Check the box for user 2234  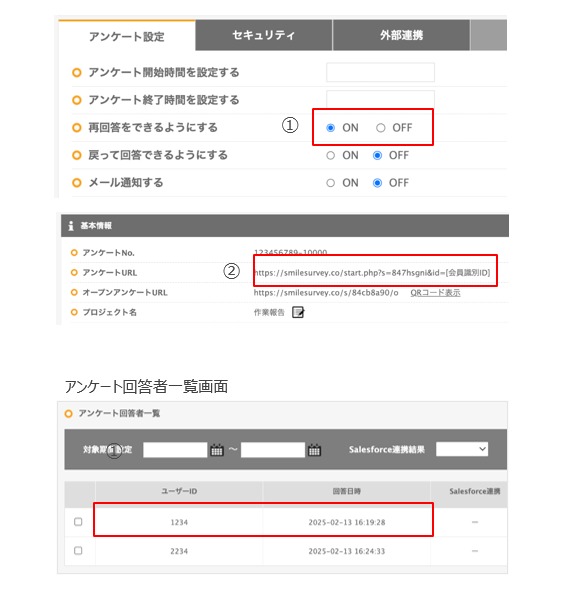(78, 551)
